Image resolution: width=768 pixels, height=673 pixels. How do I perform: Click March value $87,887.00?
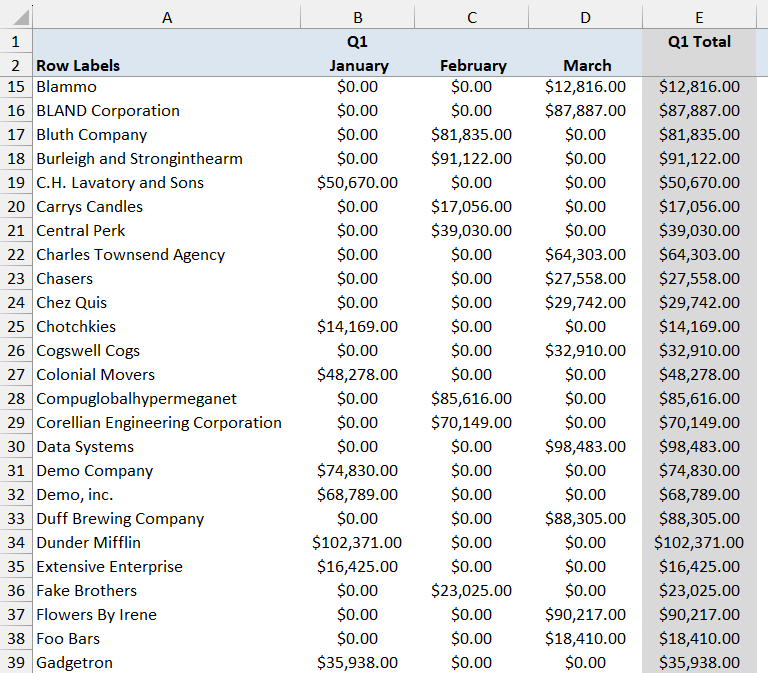pos(585,111)
